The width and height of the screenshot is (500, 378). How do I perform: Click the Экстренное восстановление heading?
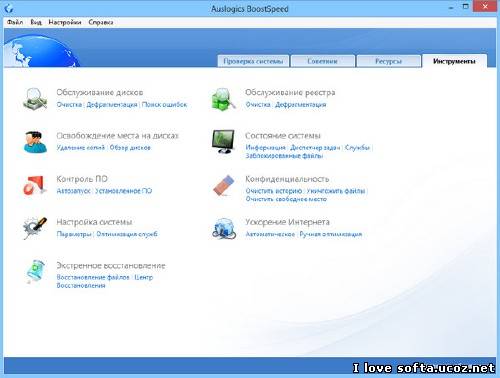coord(111,265)
